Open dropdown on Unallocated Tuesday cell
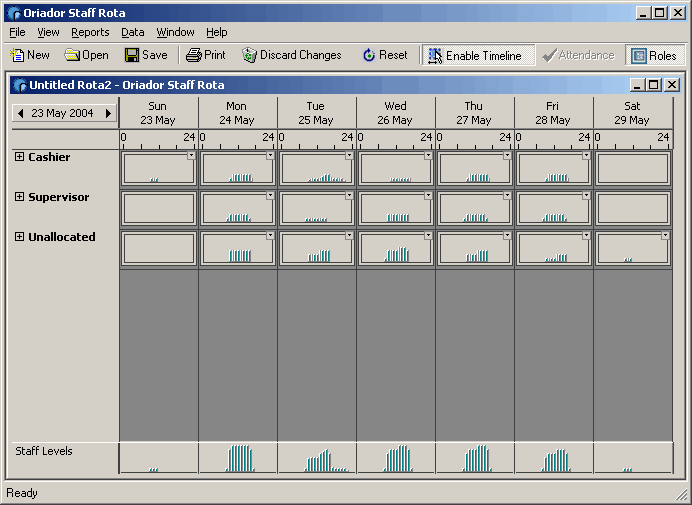 [349, 236]
